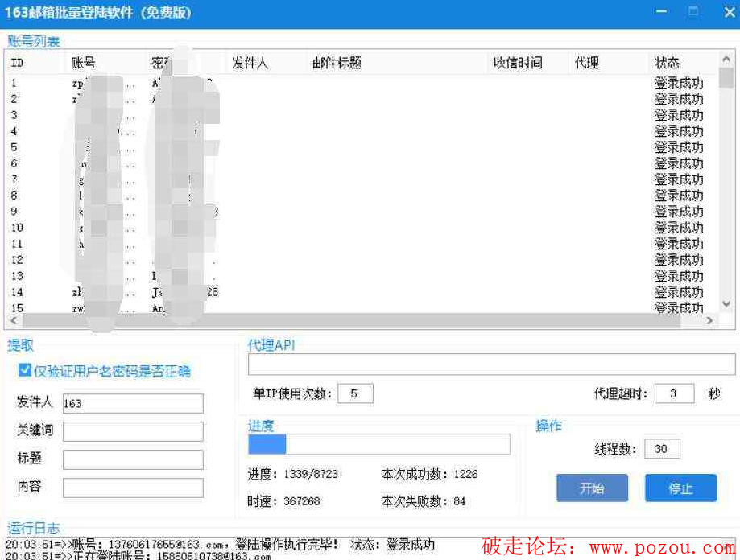Edit the 代理超时 seconds field
740x560 pixels.
click(x=674, y=393)
